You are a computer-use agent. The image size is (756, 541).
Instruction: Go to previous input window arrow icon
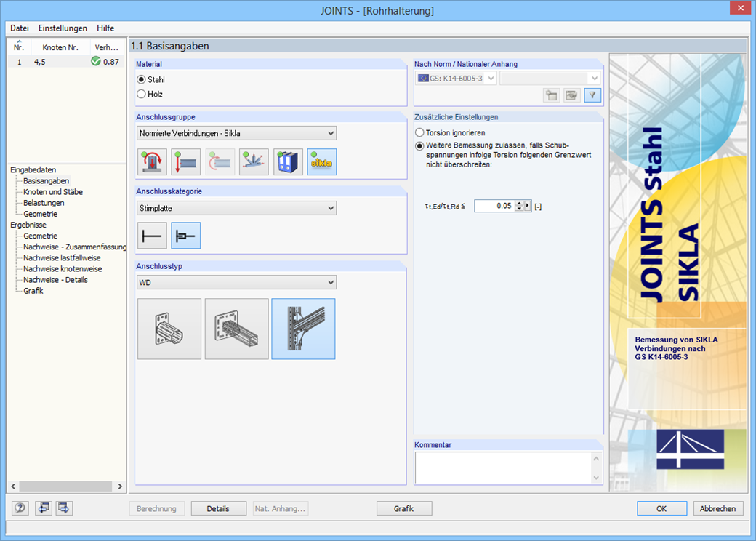(x=44, y=508)
